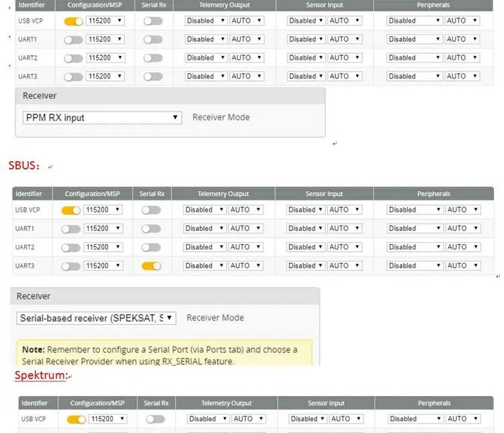The height and width of the screenshot is (433, 504).
Task: Enable UART2 Serial Rx in PPM table
Action: 153,58
